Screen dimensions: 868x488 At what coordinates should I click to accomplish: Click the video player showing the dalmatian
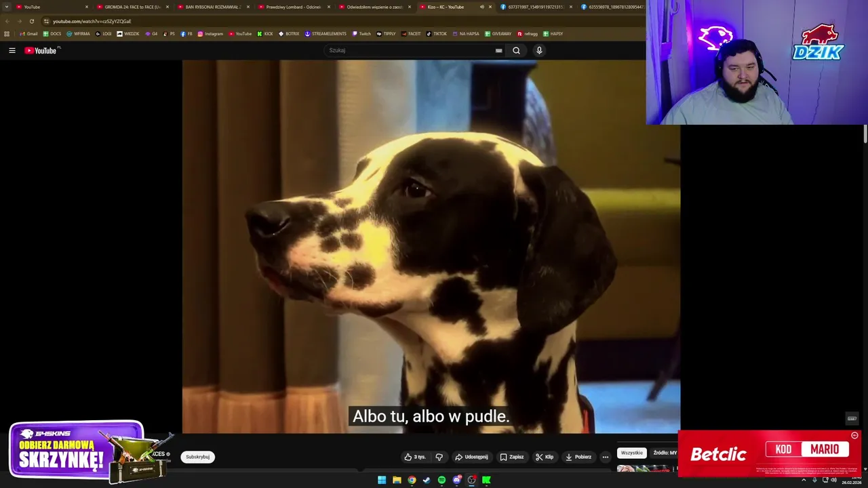pyautogui.click(x=431, y=247)
